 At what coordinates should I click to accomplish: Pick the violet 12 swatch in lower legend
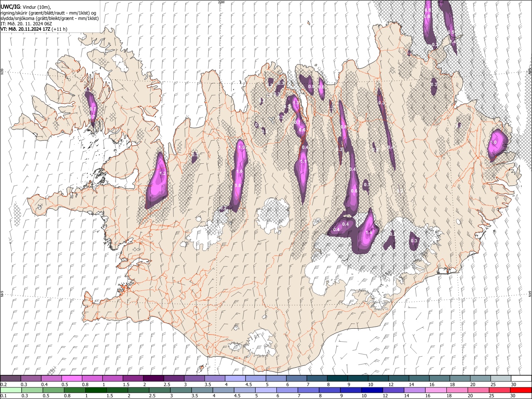[x=393, y=390]
